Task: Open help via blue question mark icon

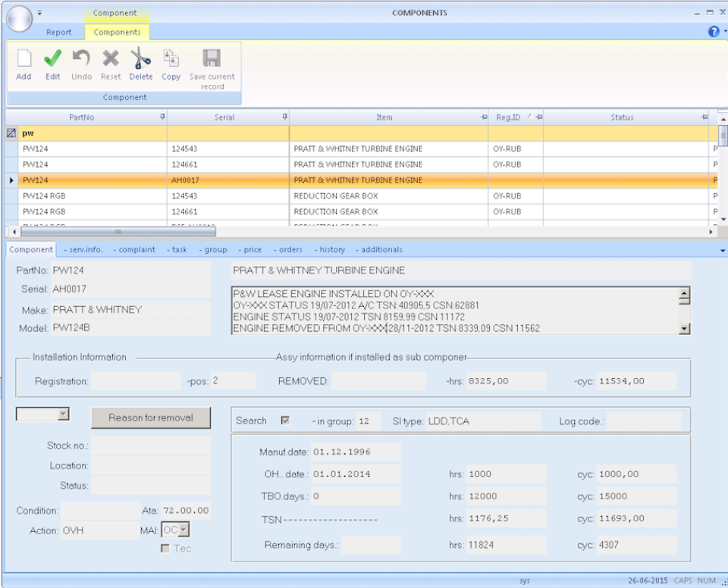Action: point(714,32)
